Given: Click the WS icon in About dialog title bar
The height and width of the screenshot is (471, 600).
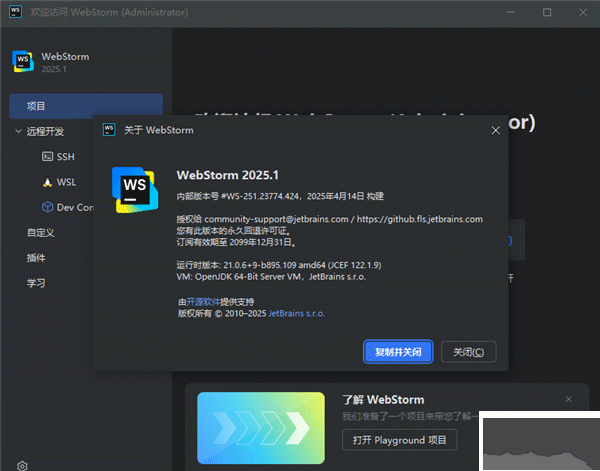Looking at the screenshot, I should click(109, 130).
